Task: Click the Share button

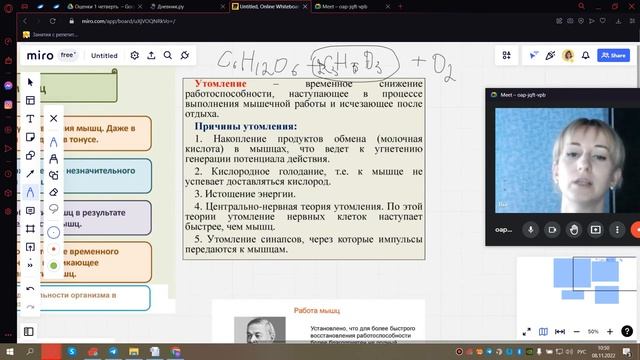Action: (x=613, y=55)
